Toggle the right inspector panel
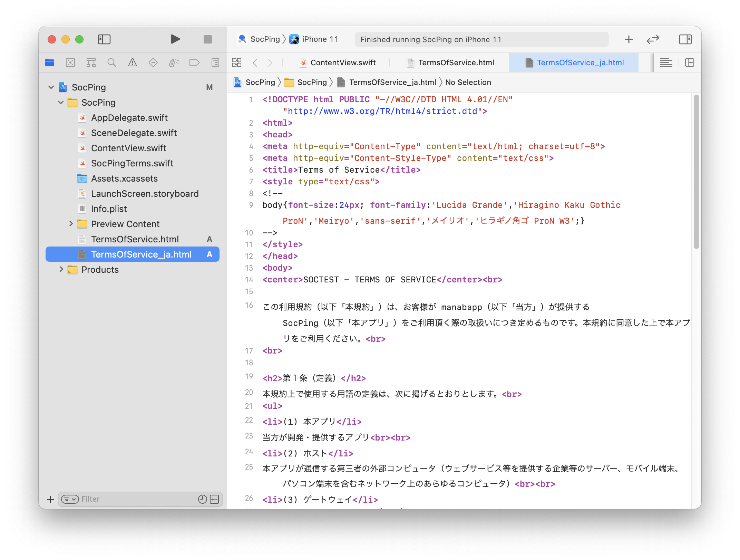Screen dimensions: 740x560 click(685, 39)
